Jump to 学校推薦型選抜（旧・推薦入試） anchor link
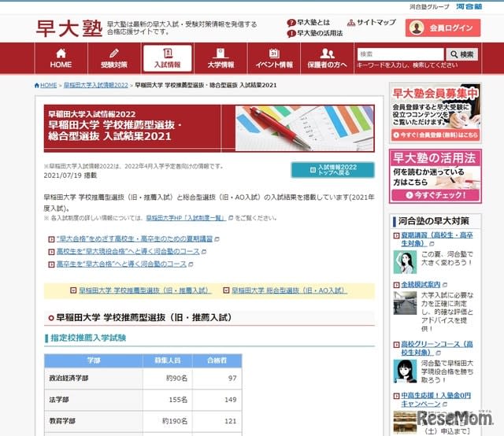The image size is (504, 436). coord(145,290)
